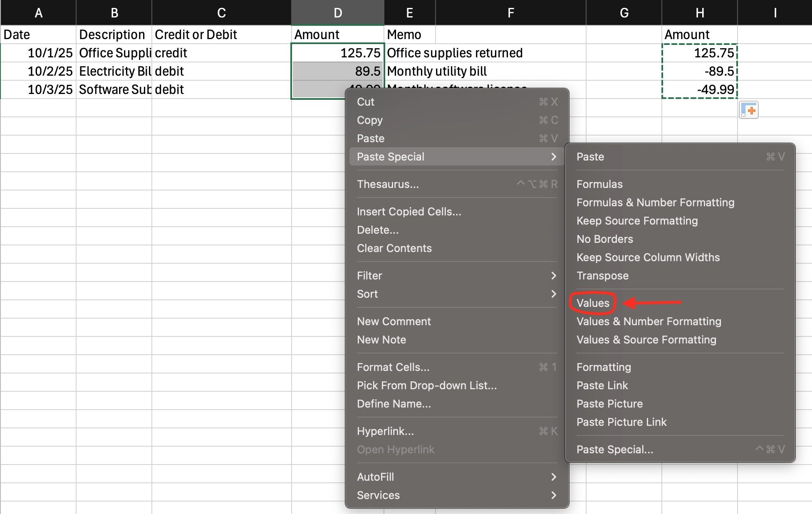Image resolution: width=812 pixels, height=514 pixels.
Task: Choose Values & Source Formatting
Action: tap(680, 340)
